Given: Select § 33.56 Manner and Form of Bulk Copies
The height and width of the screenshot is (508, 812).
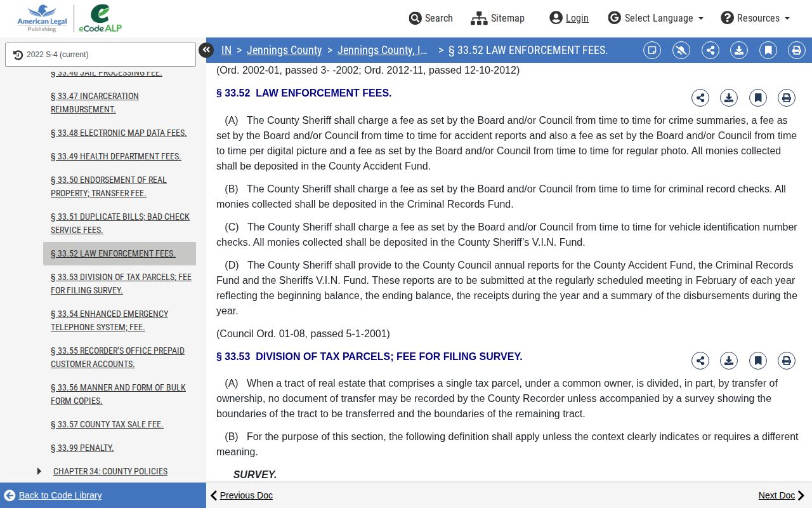Looking at the screenshot, I should point(118,394).
